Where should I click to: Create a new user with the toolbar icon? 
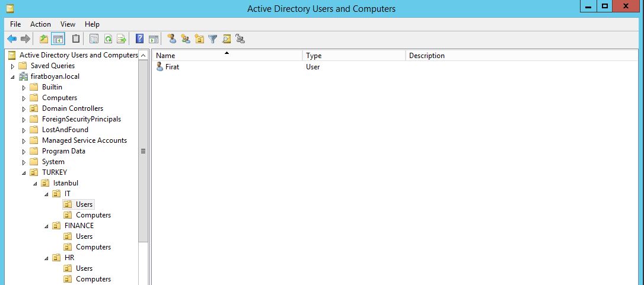172,39
